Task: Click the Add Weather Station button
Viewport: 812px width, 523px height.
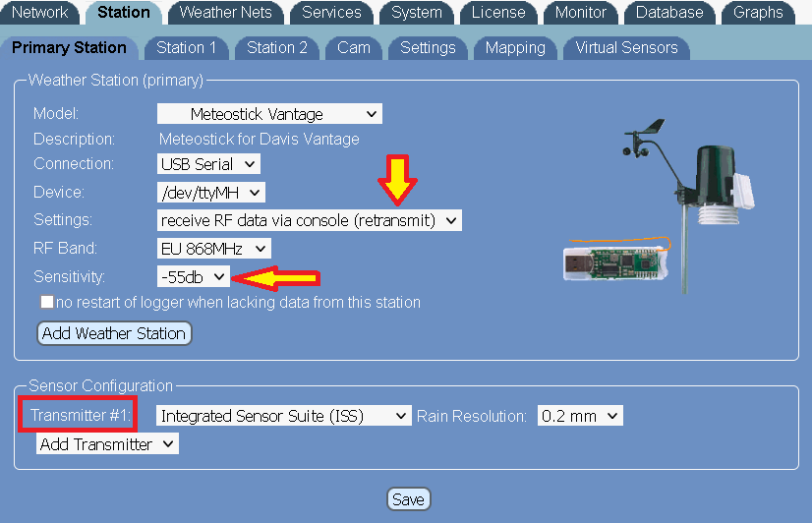Action: coord(114,333)
